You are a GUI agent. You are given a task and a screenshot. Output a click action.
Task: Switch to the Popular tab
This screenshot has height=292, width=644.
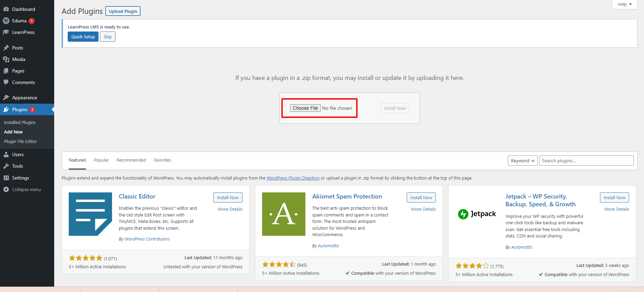[101, 160]
